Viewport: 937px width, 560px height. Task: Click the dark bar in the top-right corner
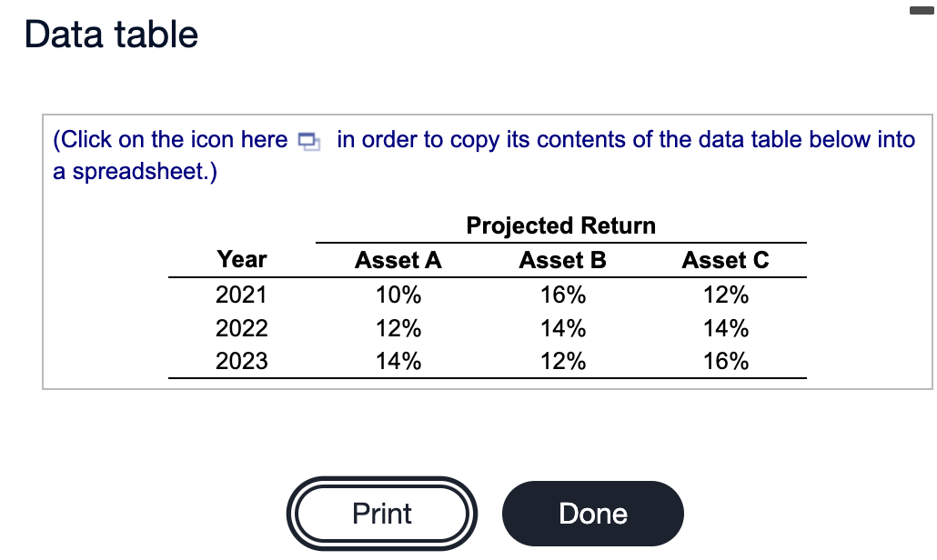[x=923, y=8]
